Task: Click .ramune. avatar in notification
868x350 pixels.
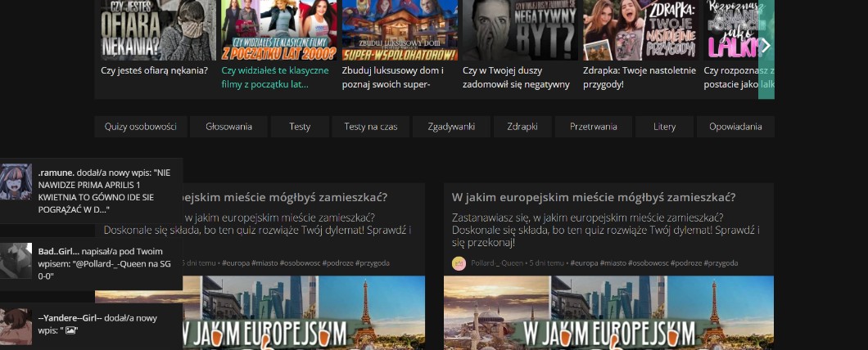Action: pyautogui.click(x=16, y=181)
